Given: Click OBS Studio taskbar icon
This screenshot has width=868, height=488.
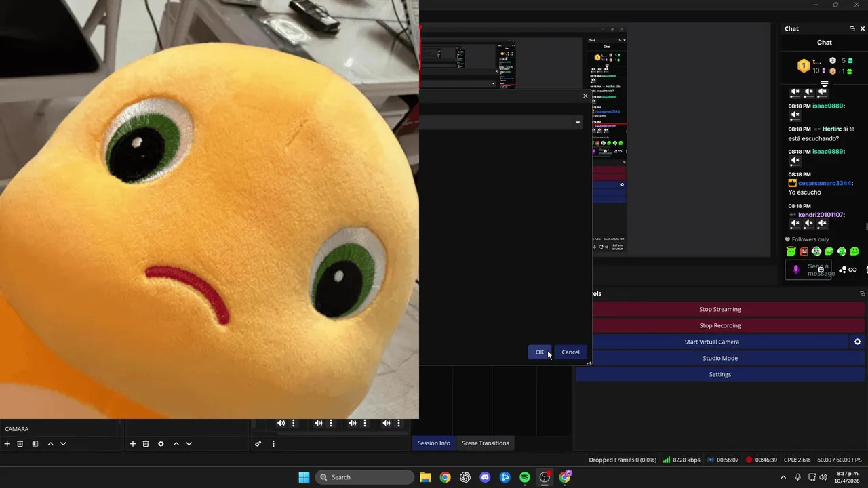Looking at the screenshot, I should pos(545,477).
